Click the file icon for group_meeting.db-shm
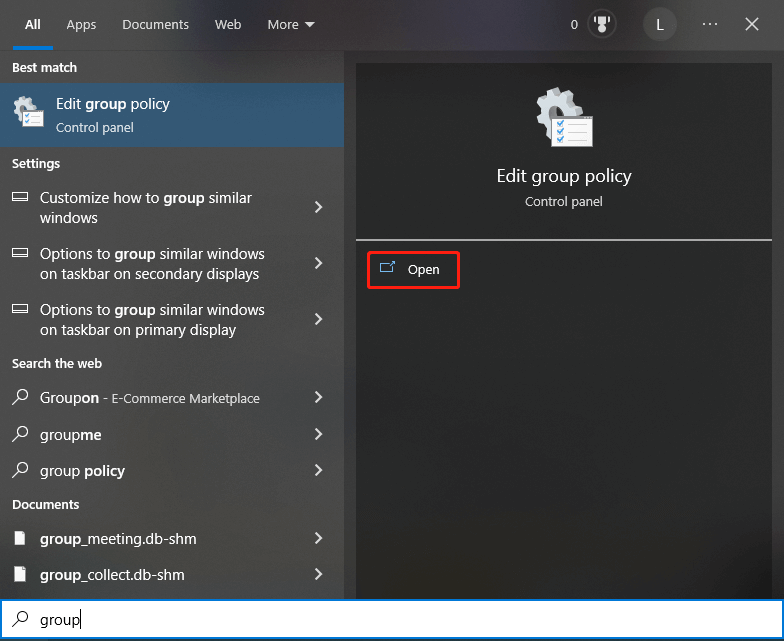 tap(20, 538)
